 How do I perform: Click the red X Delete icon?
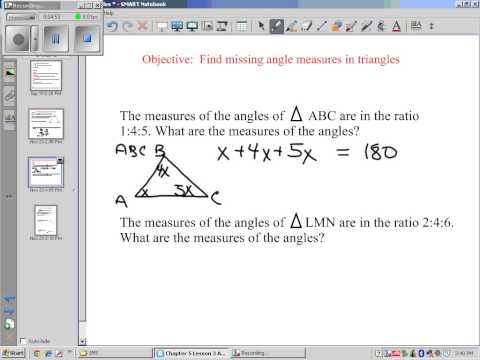143,26
